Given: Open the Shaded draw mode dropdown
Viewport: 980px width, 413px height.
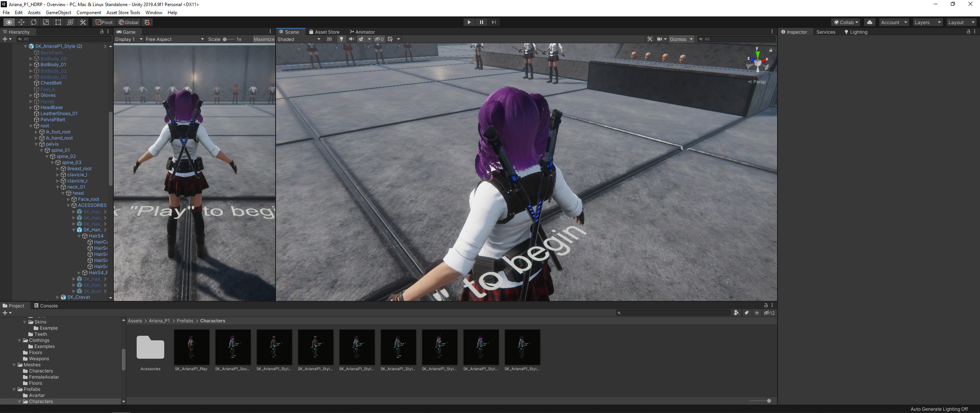Looking at the screenshot, I should 299,39.
